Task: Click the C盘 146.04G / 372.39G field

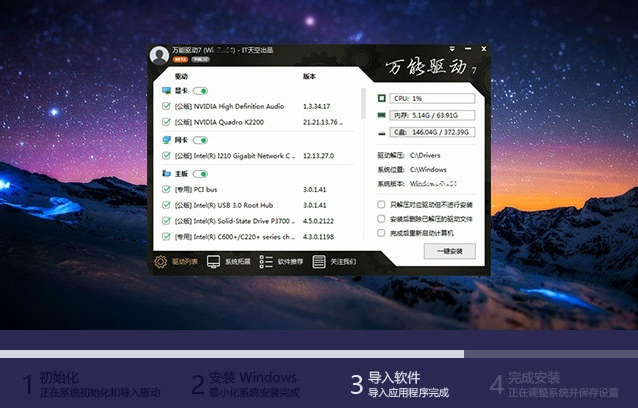Action: point(432,132)
